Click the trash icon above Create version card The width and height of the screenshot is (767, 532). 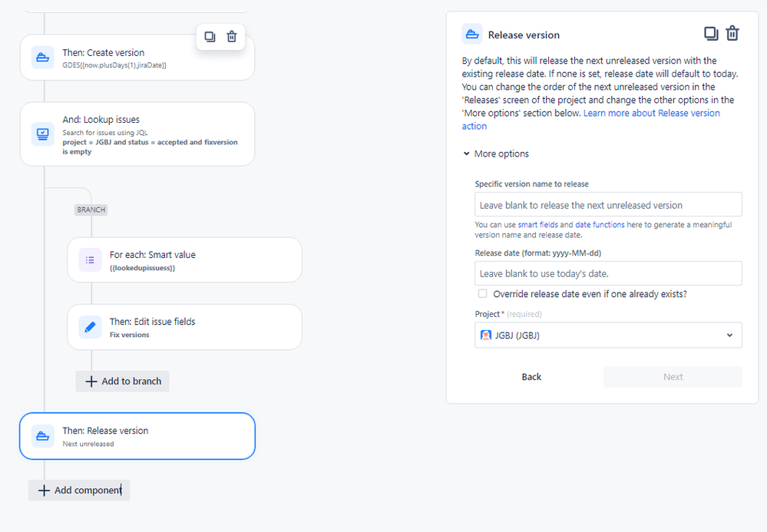[232, 37]
